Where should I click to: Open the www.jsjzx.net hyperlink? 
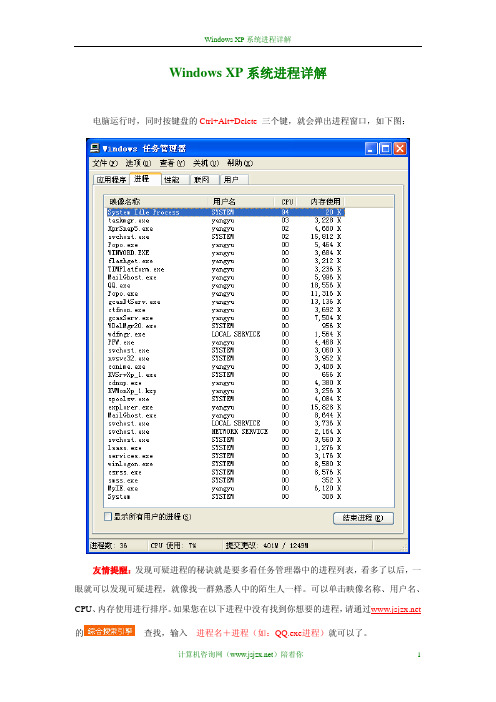(x=396, y=609)
